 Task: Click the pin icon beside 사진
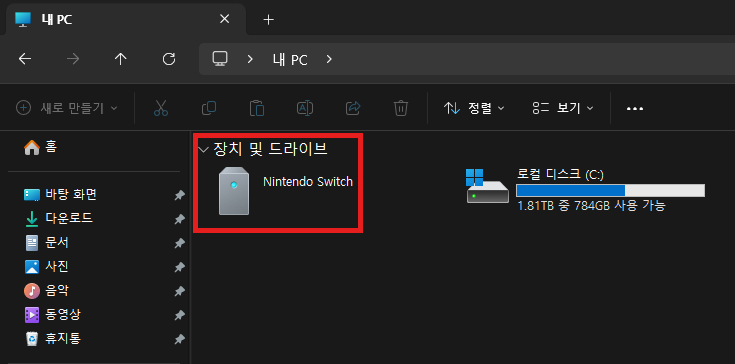coord(180,267)
